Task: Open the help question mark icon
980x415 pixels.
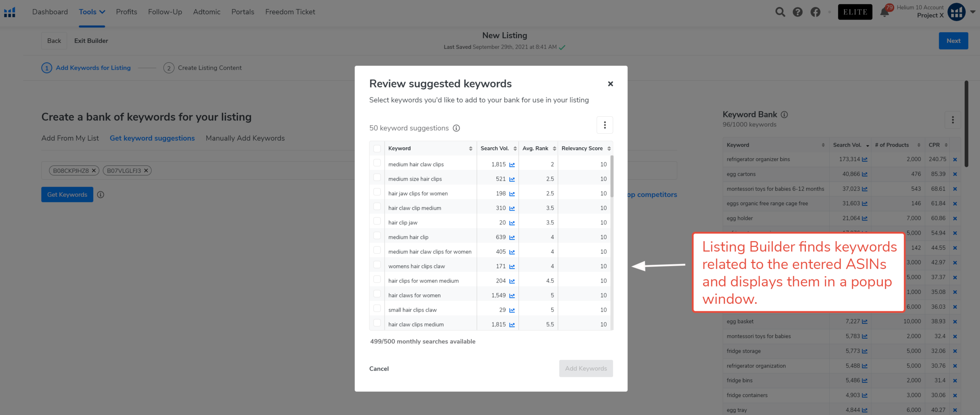Action: (797, 12)
